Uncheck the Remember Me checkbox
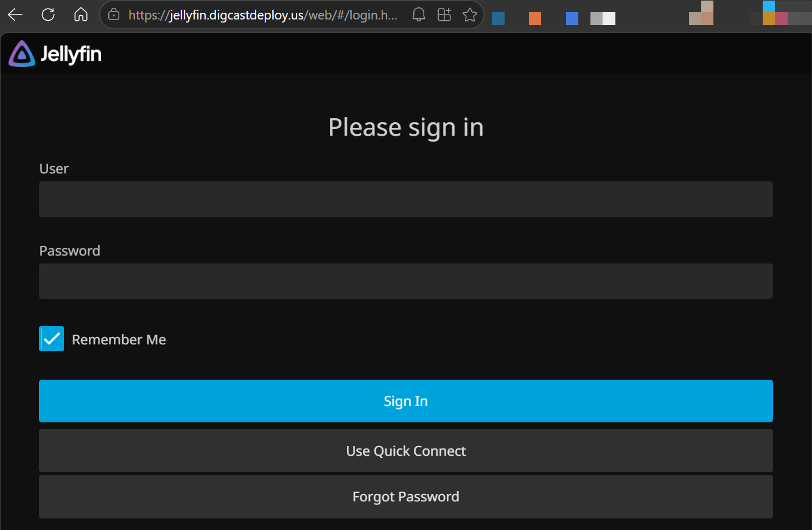812x530 pixels. [52, 339]
